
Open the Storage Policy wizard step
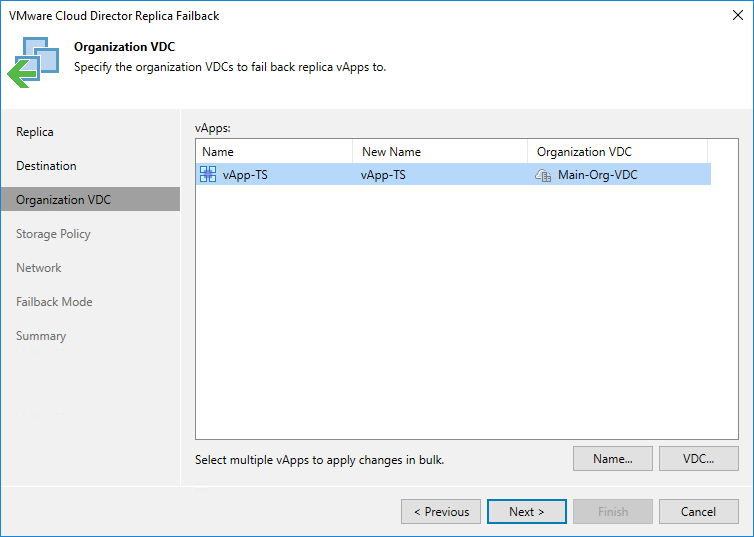[x=53, y=234]
